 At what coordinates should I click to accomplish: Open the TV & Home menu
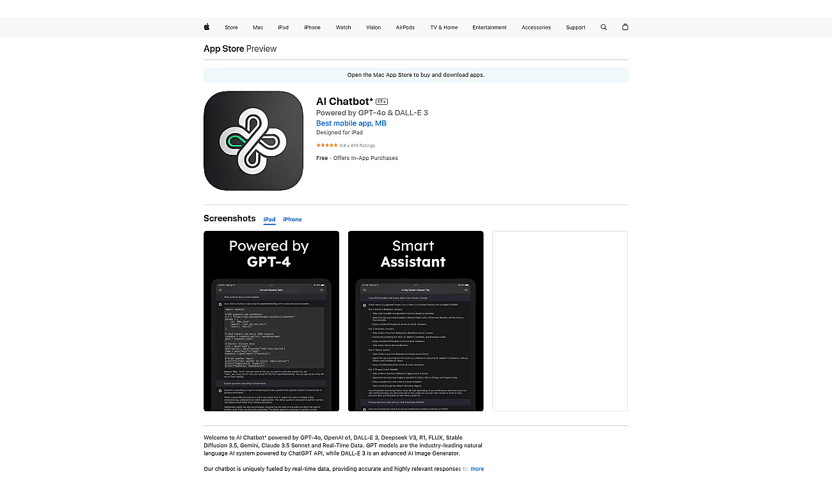coord(444,28)
